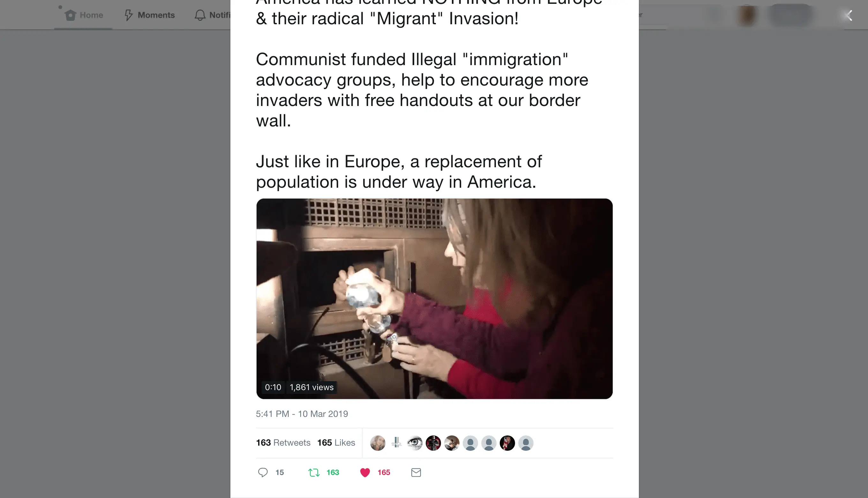Viewport: 868px width, 498px height.
Task: Click the Notifications bell icon
Action: coord(200,15)
